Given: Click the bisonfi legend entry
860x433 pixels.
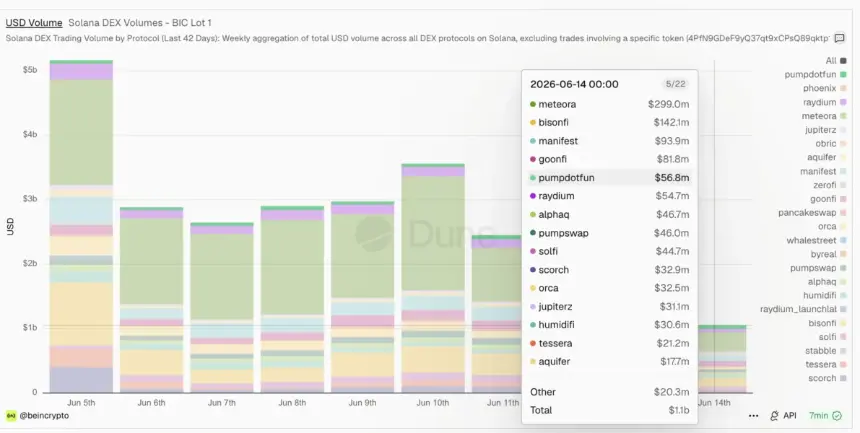Looking at the screenshot, I should 827,323.
